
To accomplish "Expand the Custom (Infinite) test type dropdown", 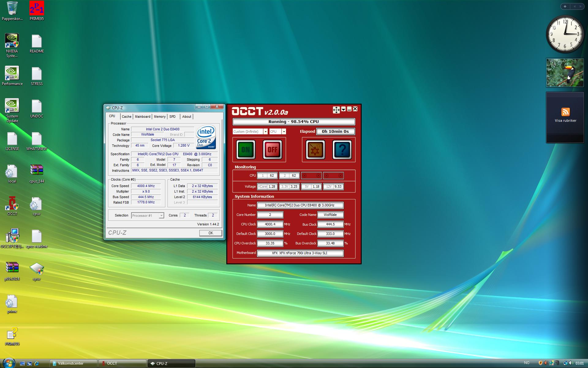I will (265, 132).
